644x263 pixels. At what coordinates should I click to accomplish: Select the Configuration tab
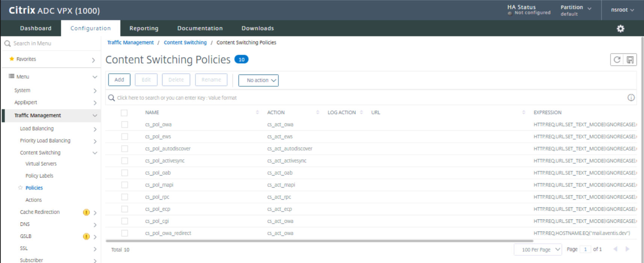pyautogui.click(x=91, y=28)
